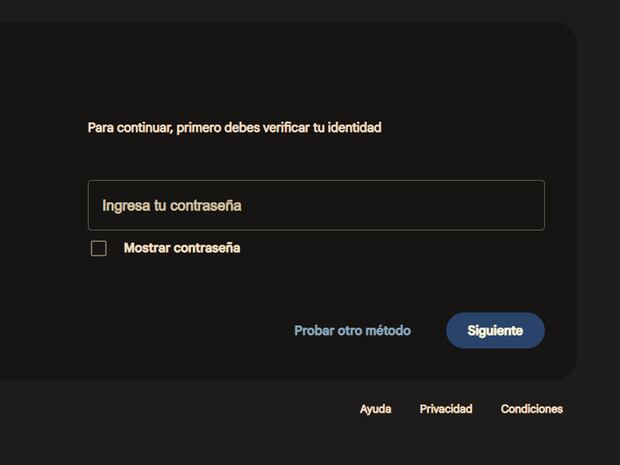Submit the password using the 'Siguiente' button

(x=495, y=330)
